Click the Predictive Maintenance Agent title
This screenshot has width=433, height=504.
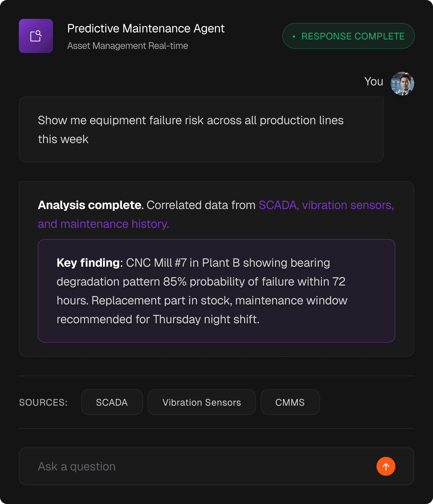146,29
